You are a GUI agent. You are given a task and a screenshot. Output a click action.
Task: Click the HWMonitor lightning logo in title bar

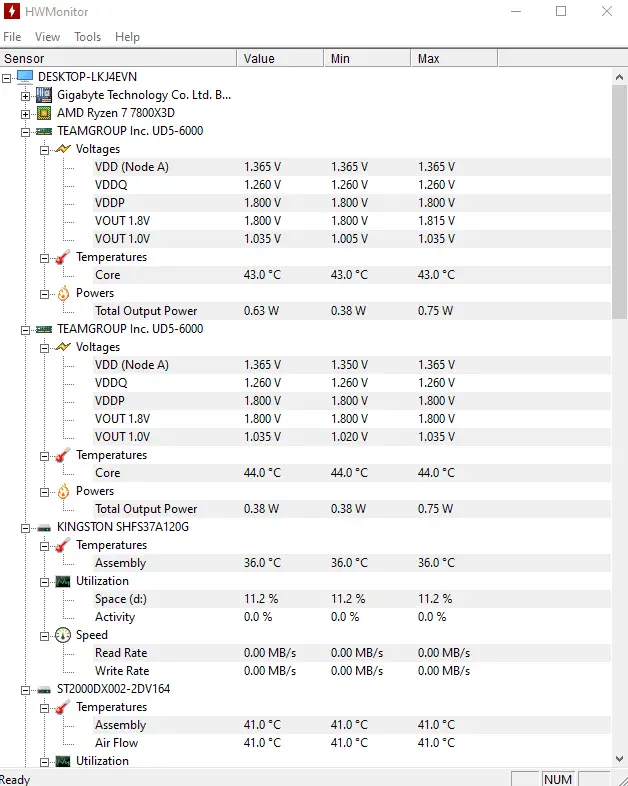click(x=12, y=11)
